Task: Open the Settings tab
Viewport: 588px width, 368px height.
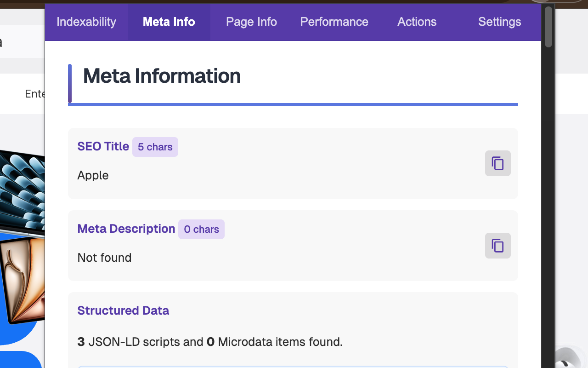Action: [x=499, y=22]
